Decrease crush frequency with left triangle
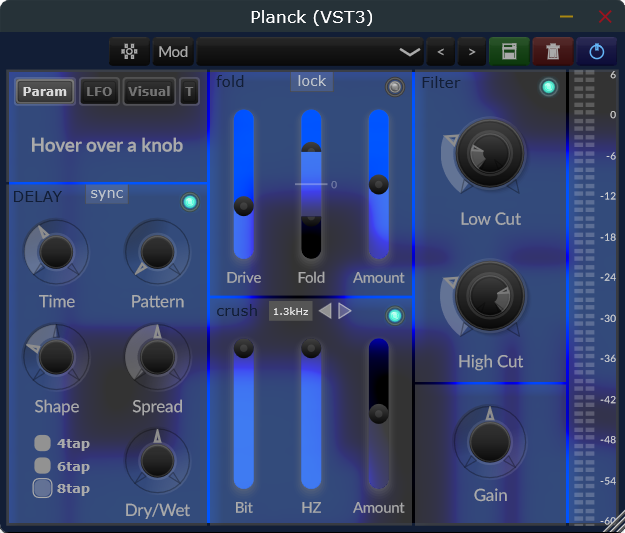 point(325,311)
